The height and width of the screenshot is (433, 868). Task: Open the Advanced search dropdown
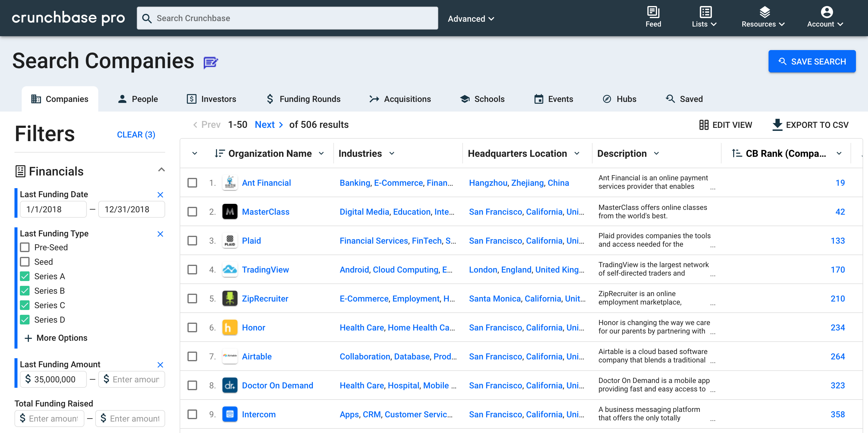471,19
